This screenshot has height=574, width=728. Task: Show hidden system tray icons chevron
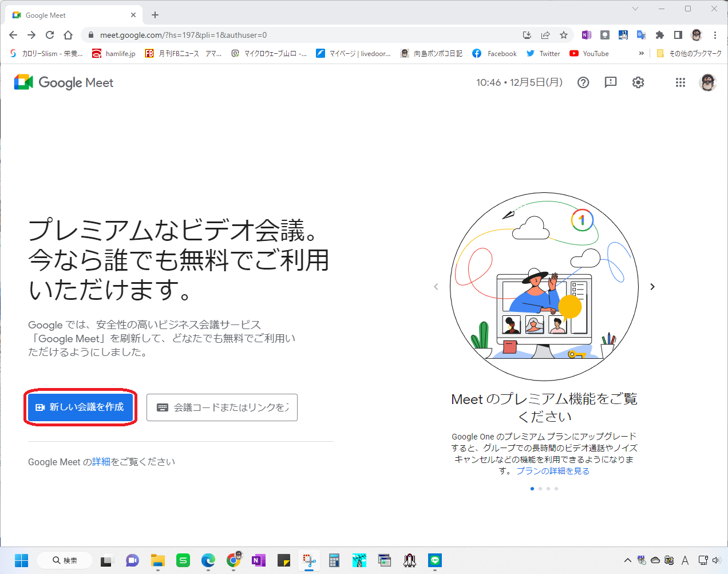point(628,560)
